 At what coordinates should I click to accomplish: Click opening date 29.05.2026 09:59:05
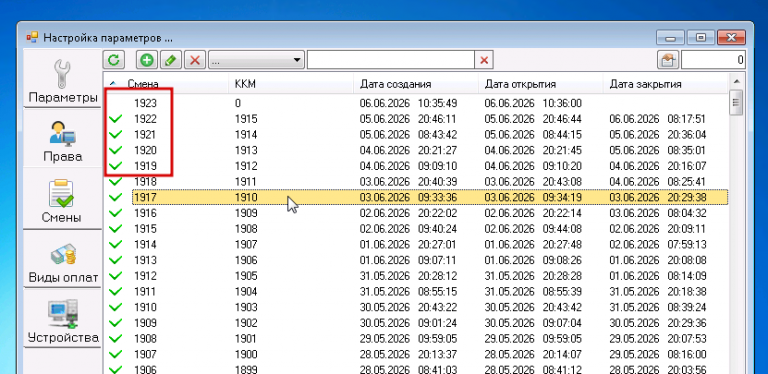(533, 338)
